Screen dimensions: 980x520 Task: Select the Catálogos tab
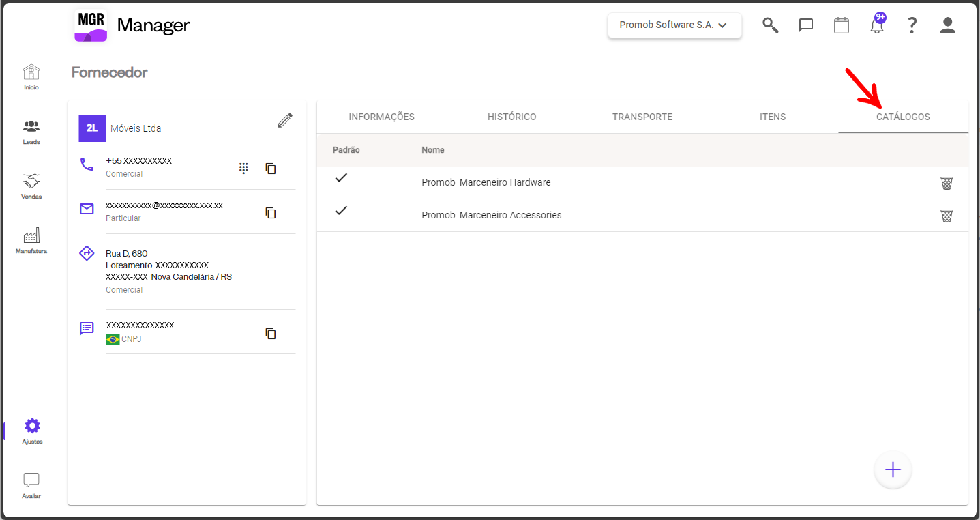point(903,117)
